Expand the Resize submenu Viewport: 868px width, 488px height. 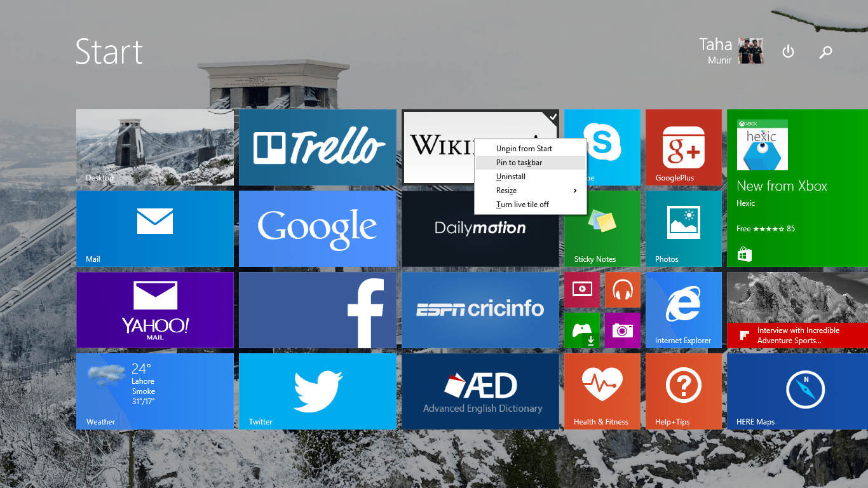coord(530,191)
